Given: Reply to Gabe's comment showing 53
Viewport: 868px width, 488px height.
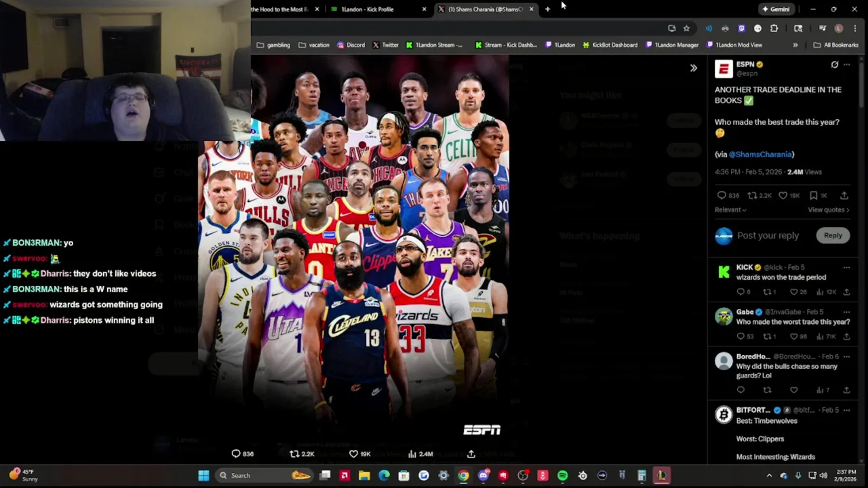Looking at the screenshot, I should [x=741, y=336].
